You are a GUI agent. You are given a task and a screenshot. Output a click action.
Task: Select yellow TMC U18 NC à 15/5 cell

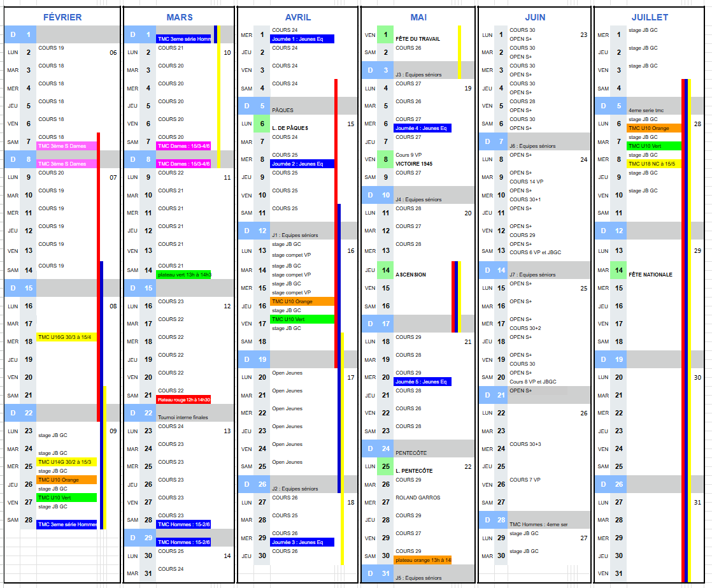pyautogui.click(x=653, y=164)
